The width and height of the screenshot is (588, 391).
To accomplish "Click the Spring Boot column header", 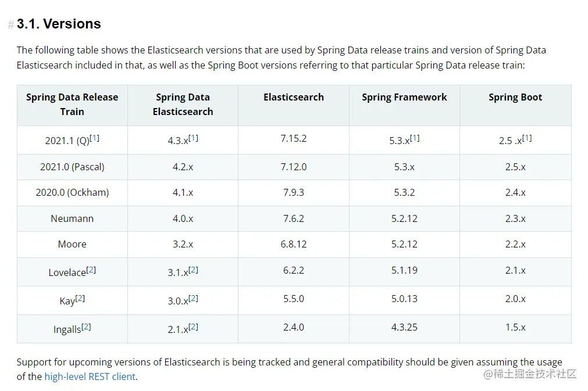I will [x=515, y=98].
